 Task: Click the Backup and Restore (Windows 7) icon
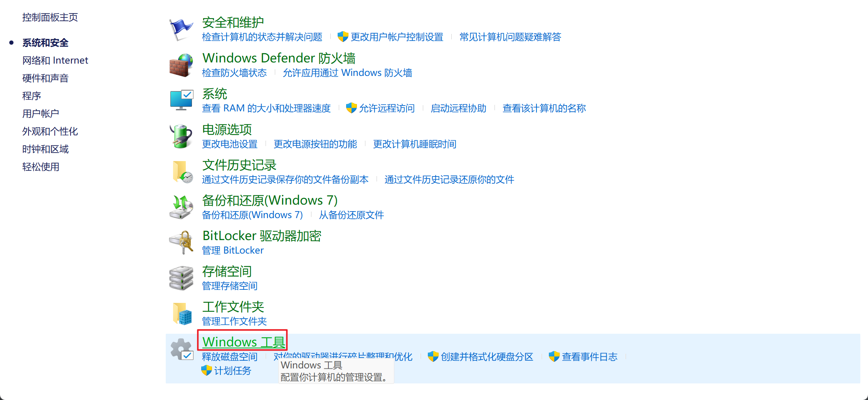(181, 207)
